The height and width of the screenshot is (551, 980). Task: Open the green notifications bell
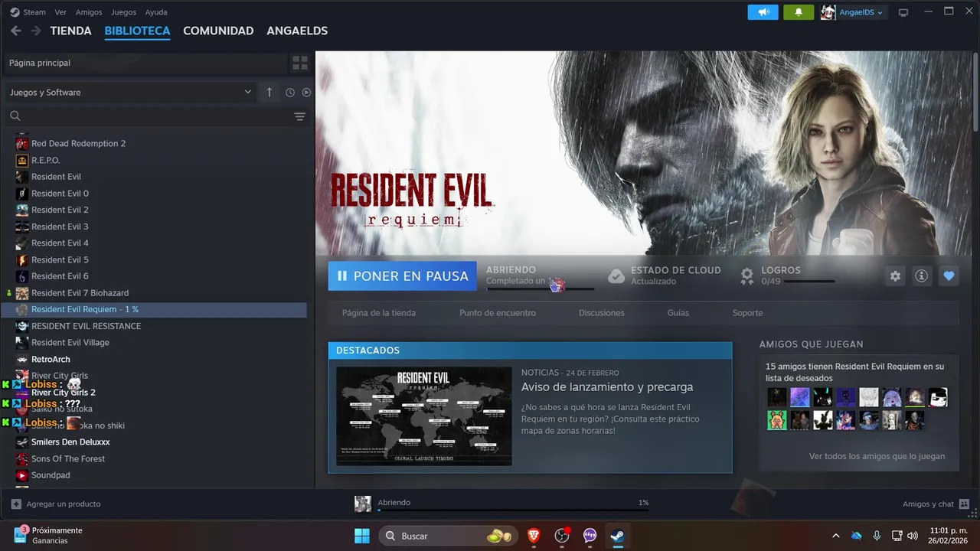click(799, 12)
